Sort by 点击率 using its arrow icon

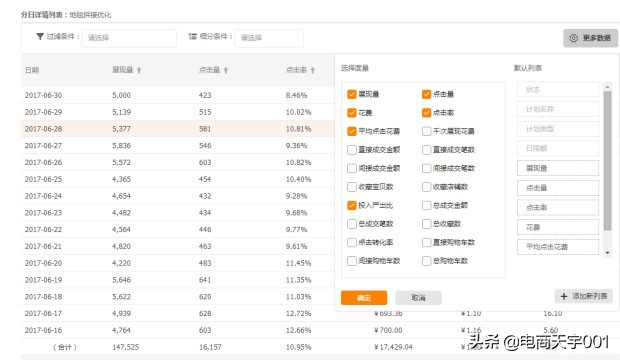point(313,70)
